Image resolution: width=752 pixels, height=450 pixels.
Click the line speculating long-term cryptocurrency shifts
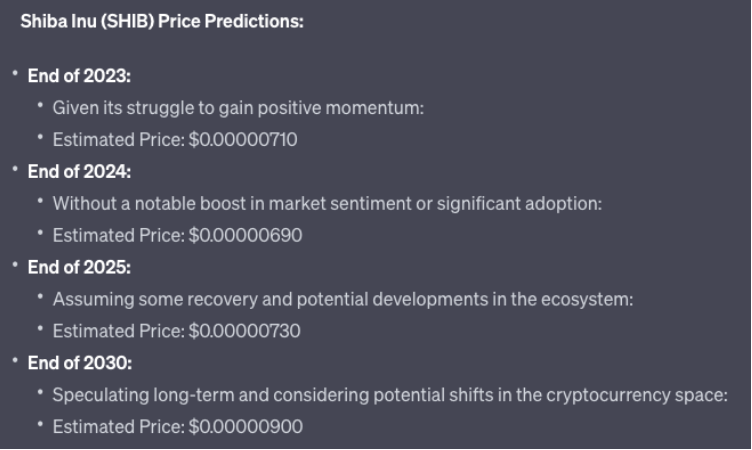[390, 395]
